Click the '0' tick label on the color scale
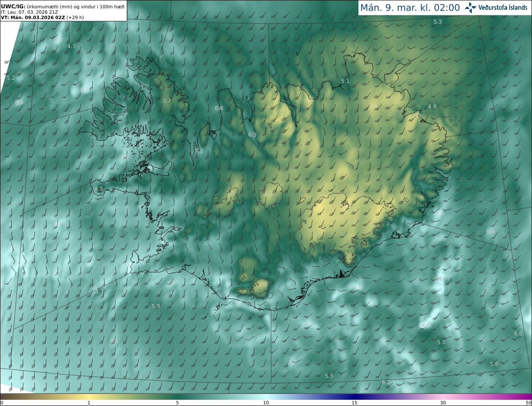532x406 pixels. point(2,403)
